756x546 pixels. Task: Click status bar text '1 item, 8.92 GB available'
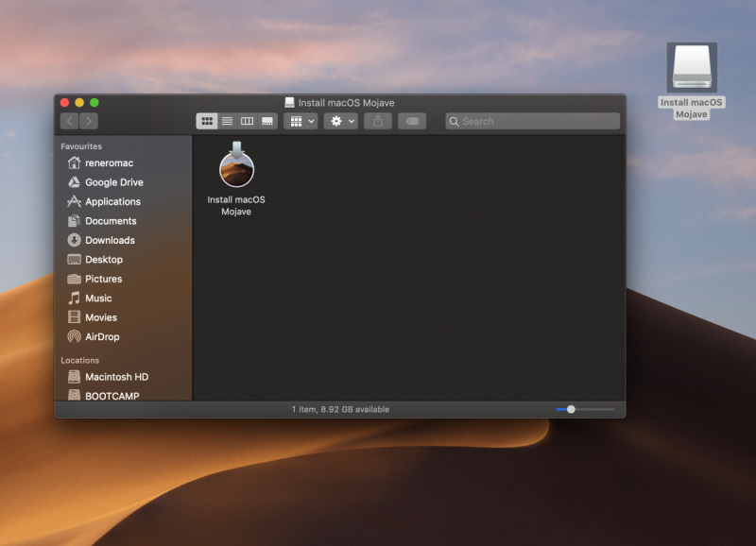340,409
